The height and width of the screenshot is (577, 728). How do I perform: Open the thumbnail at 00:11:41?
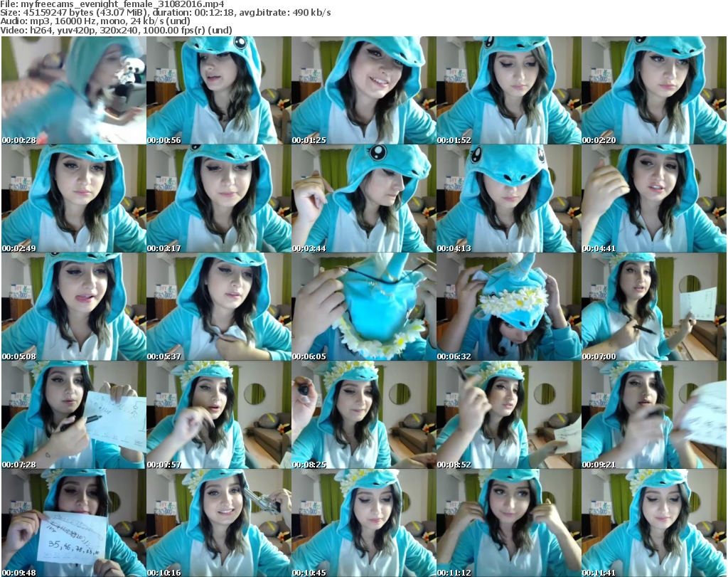[654, 523]
